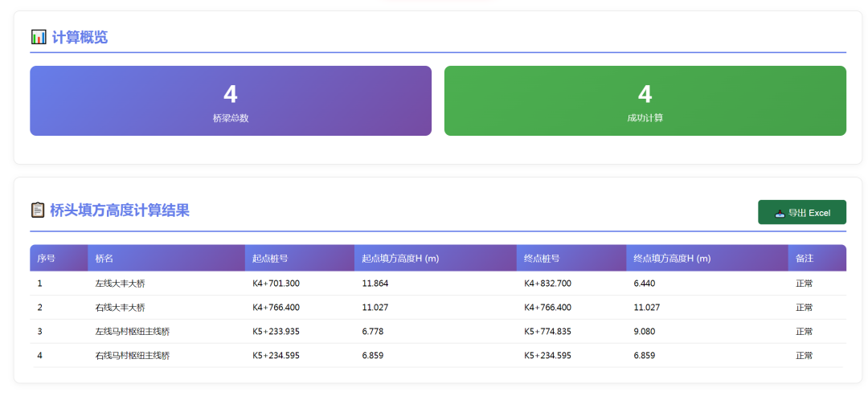Click the 终点填方高度H (m) column header
Screen dimensions: 868x396
click(x=707, y=259)
